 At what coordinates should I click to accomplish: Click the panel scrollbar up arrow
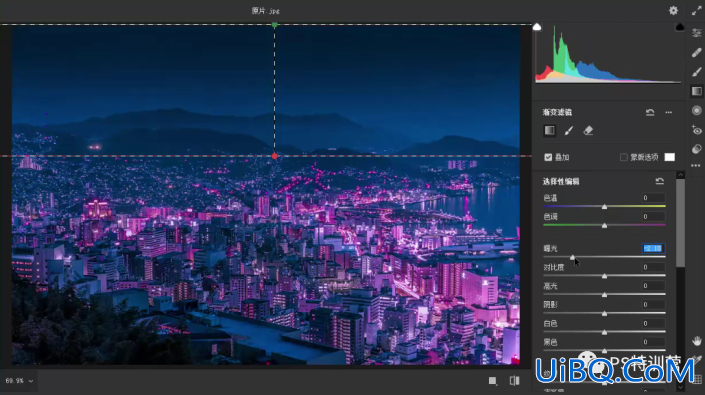click(x=680, y=175)
